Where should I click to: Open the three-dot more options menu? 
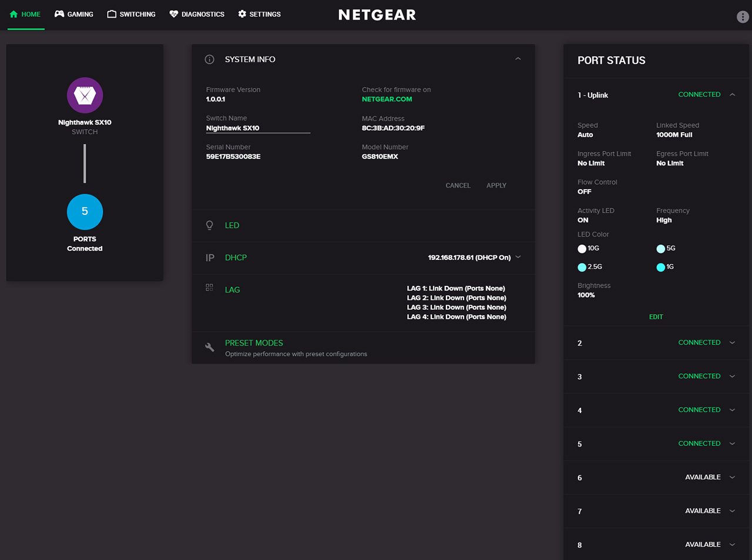click(x=743, y=17)
